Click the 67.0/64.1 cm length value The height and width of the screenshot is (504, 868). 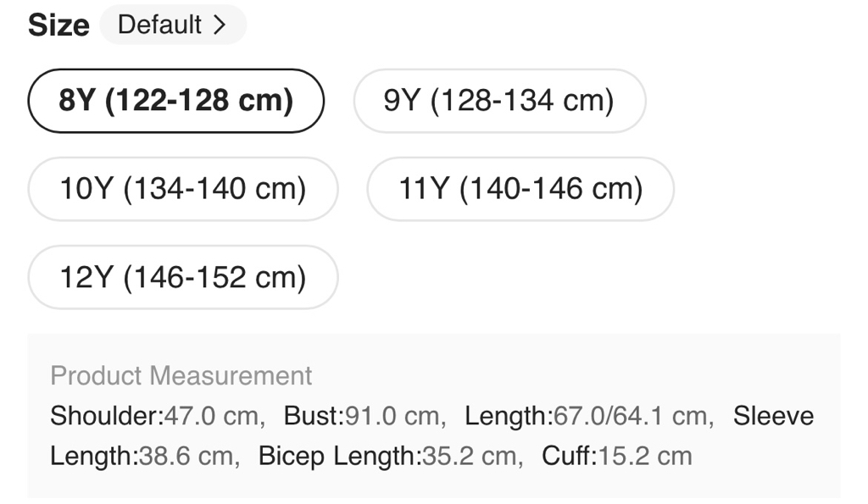[x=631, y=416]
